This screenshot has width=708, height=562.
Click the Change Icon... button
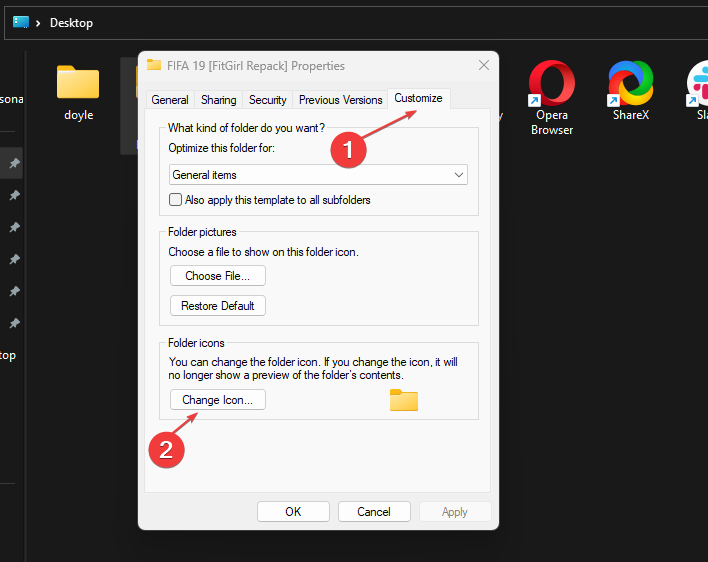coord(218,400)
